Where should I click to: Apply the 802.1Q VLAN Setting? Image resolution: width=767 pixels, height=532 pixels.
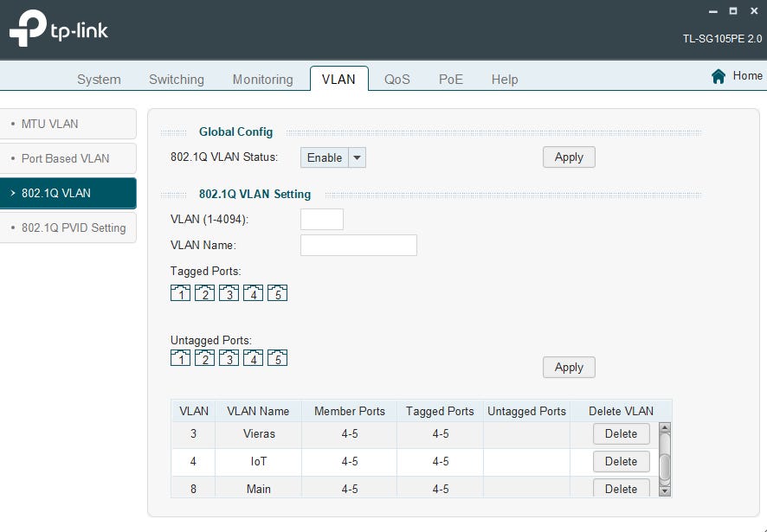point(569,368)
